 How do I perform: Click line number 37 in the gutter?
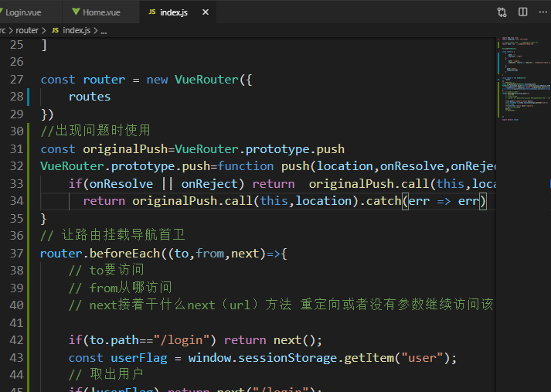click(16, 253)
